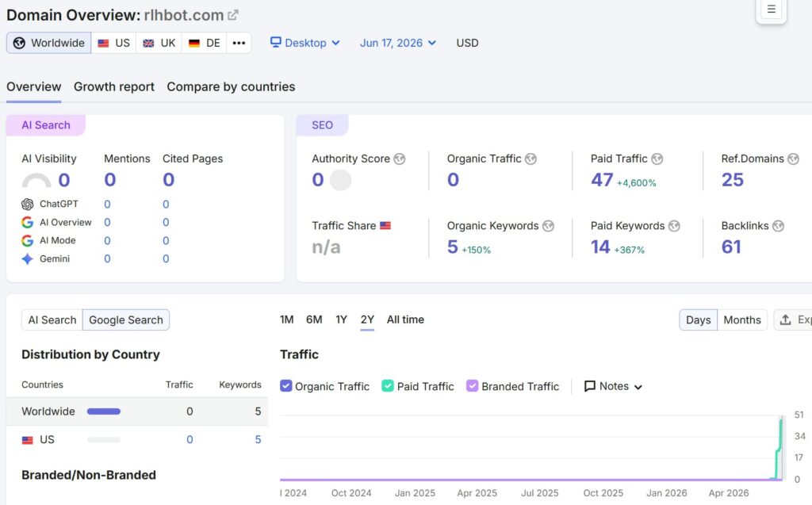Click globe icon beside Ref.Domains
Viewport: 812px width, 505px height.
(793, 159)
